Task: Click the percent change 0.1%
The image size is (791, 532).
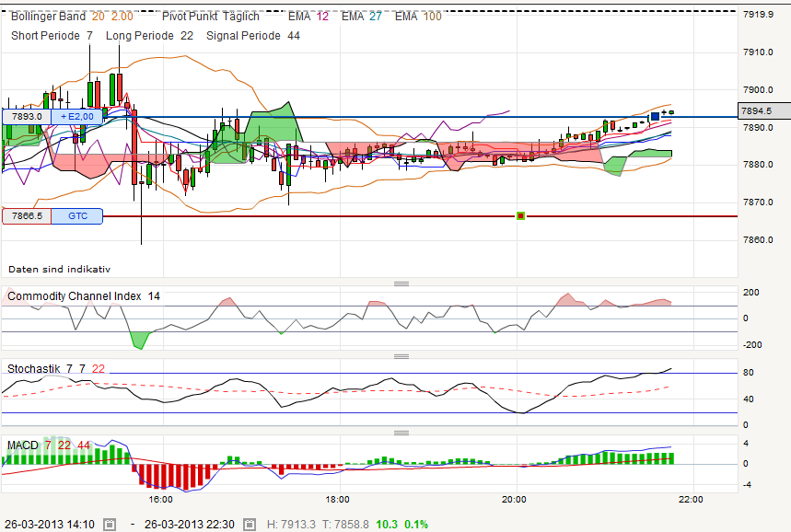Action: [x=416, y=525]
